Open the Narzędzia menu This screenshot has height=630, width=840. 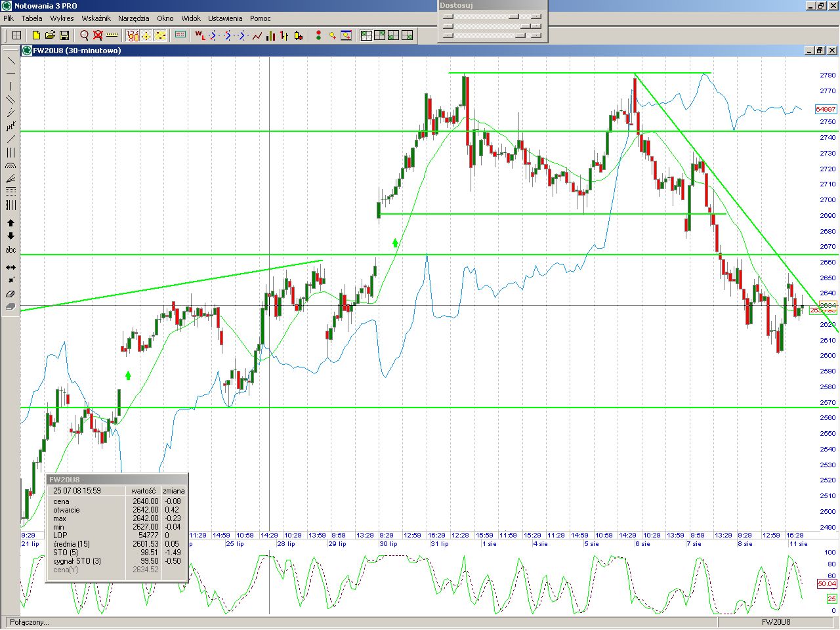pos(133,18)
